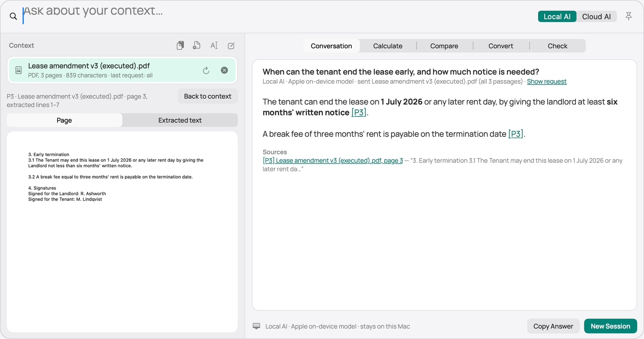Switch to Cloud AI mode
The height and width of the screenshot is (339, 644).
tap(597, 17)
